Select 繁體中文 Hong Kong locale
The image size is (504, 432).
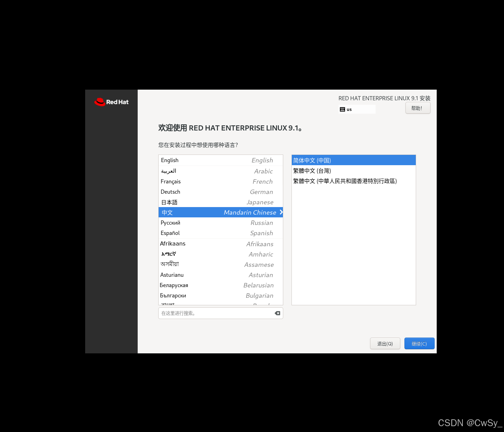354,181
